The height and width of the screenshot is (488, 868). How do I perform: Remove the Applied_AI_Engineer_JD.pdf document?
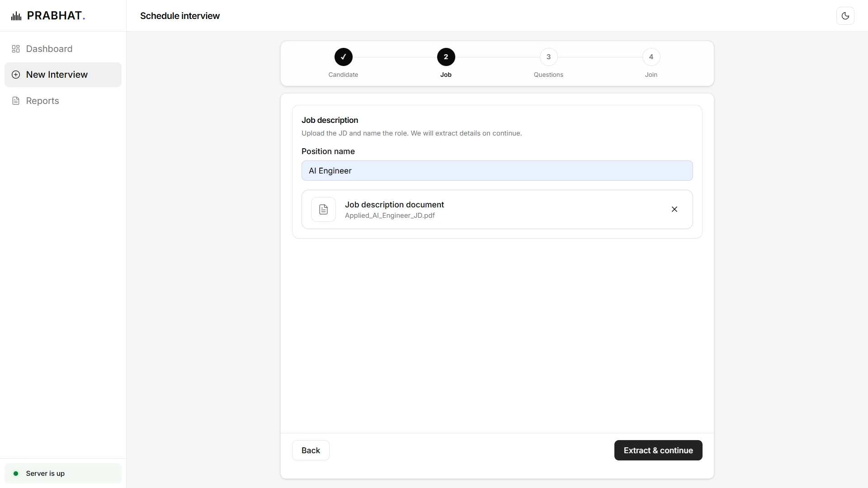(674, 209)
